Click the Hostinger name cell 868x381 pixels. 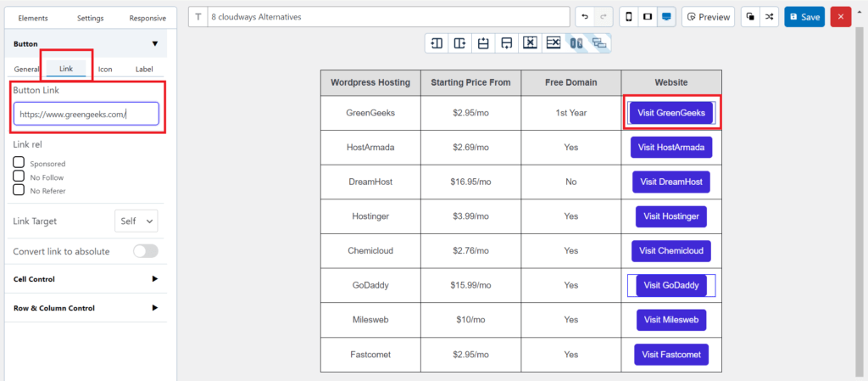pos(370,216)
